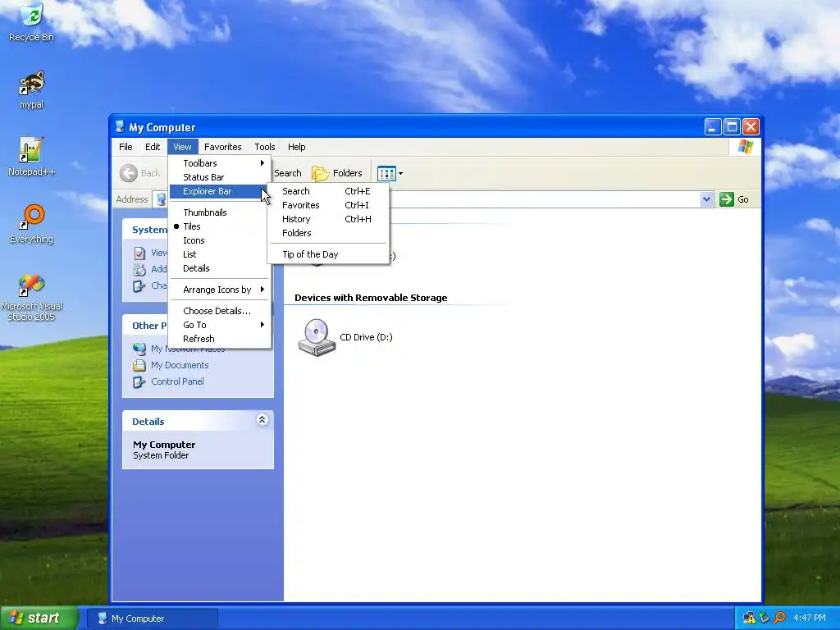Click My Computer taskbar button

153,619
